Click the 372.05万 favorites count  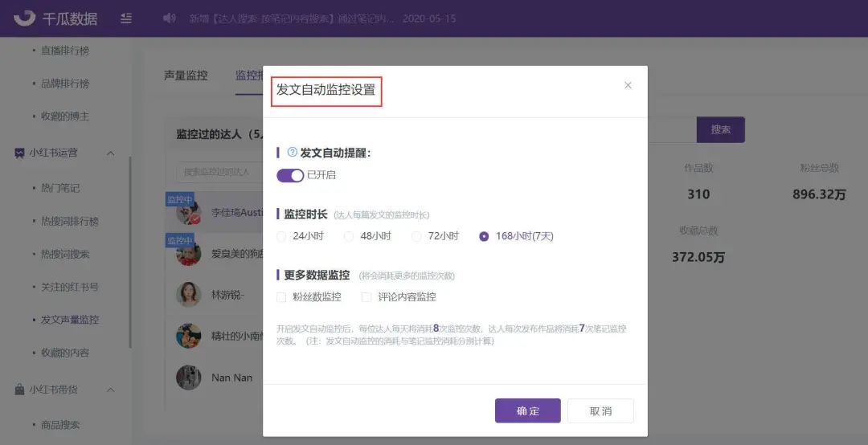click(x=698, y=257)
